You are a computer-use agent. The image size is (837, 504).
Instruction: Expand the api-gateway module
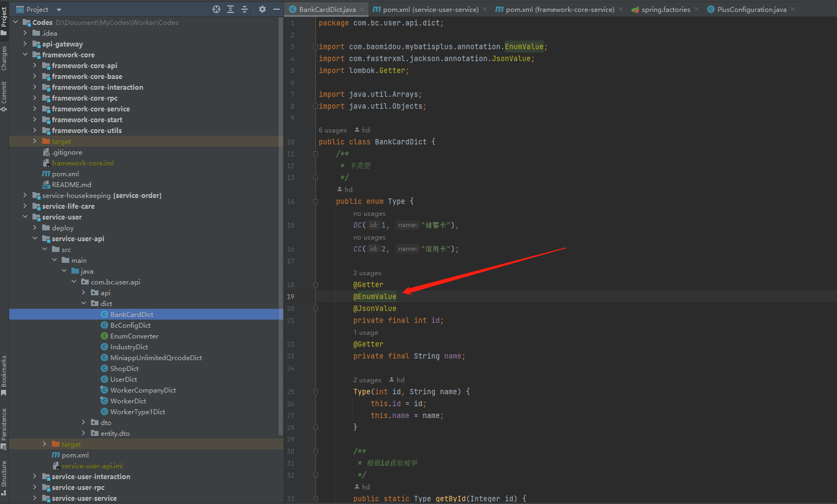click(x=25, y=44)
